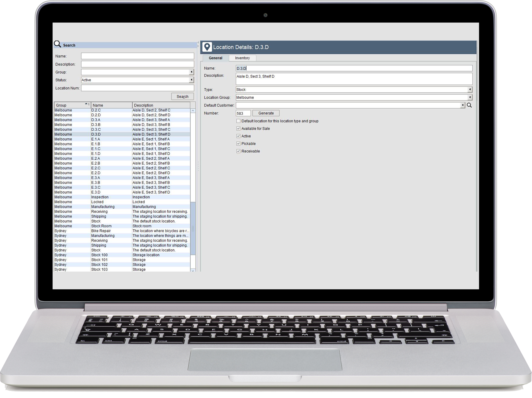
Task: Uncheck the Pickable checkbox
Action: click(x=238, y=144)
